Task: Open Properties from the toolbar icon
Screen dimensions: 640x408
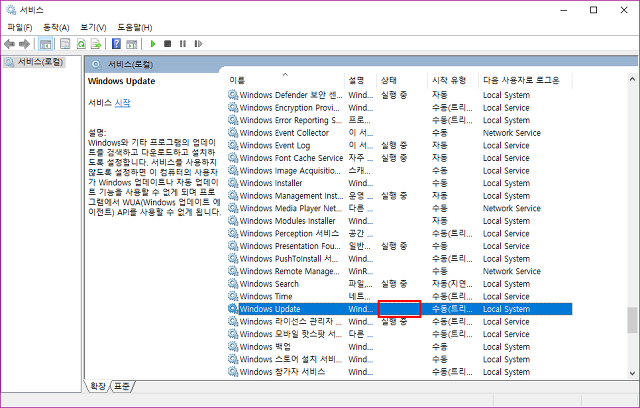Action: [65, 44]
